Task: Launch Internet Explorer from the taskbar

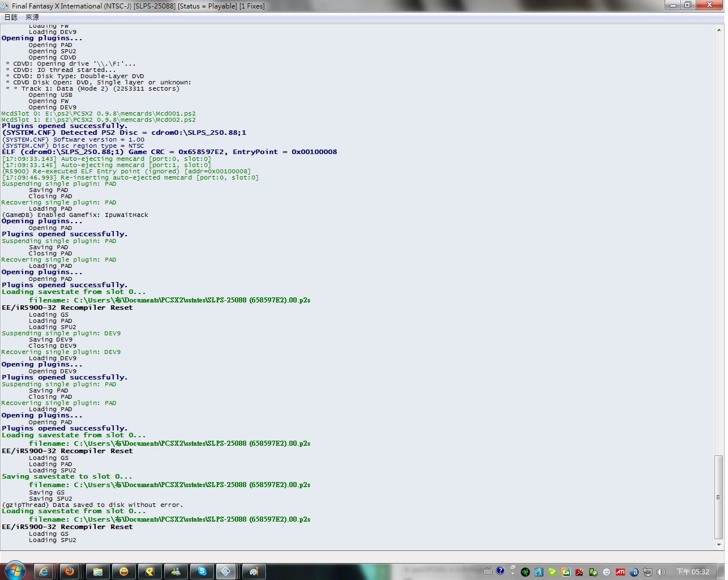Action: (x=44, y=572)
